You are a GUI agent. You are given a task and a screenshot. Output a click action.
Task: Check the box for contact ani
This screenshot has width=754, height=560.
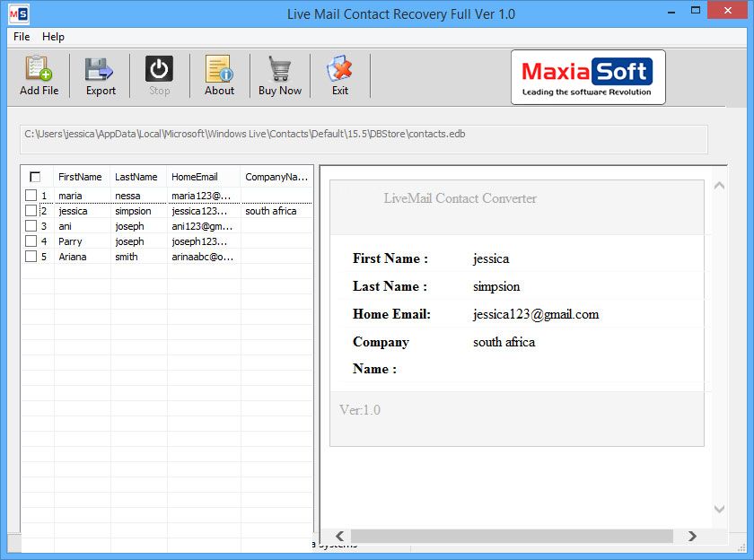31,226
